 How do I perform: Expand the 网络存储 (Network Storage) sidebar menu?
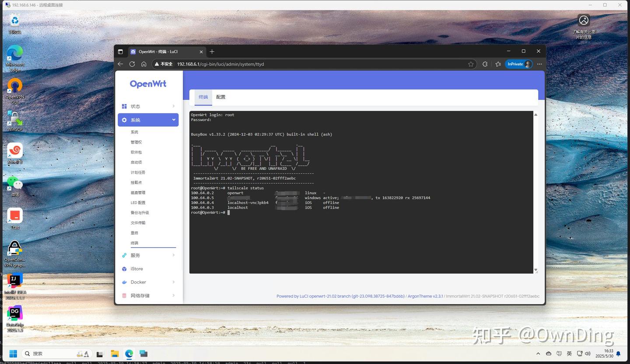148,296
